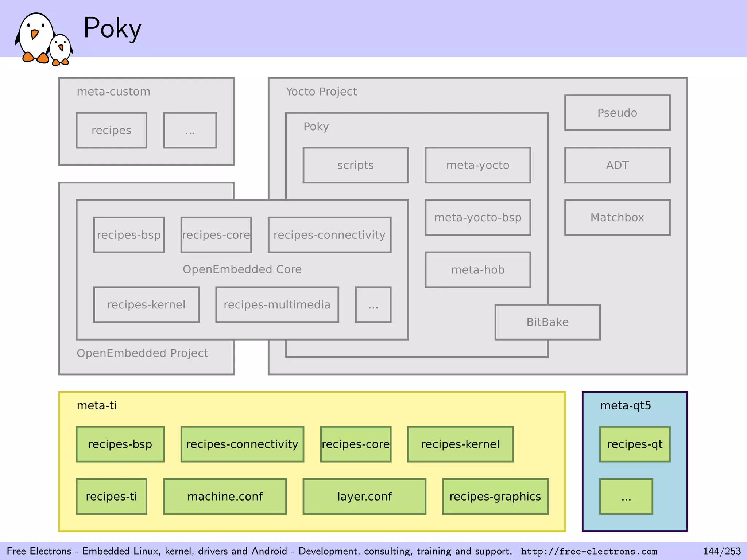Click the gray recipes-kernel box in OpenEmbedded Core
Viewport: 747px width, 560px height.
[x=146, y=304]
